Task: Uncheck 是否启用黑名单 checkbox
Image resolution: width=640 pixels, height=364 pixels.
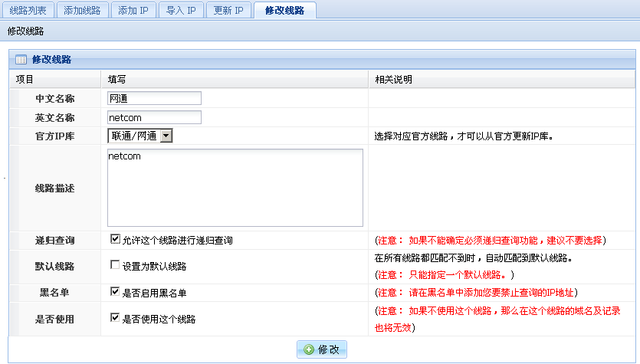Action: tap(115, 292)
